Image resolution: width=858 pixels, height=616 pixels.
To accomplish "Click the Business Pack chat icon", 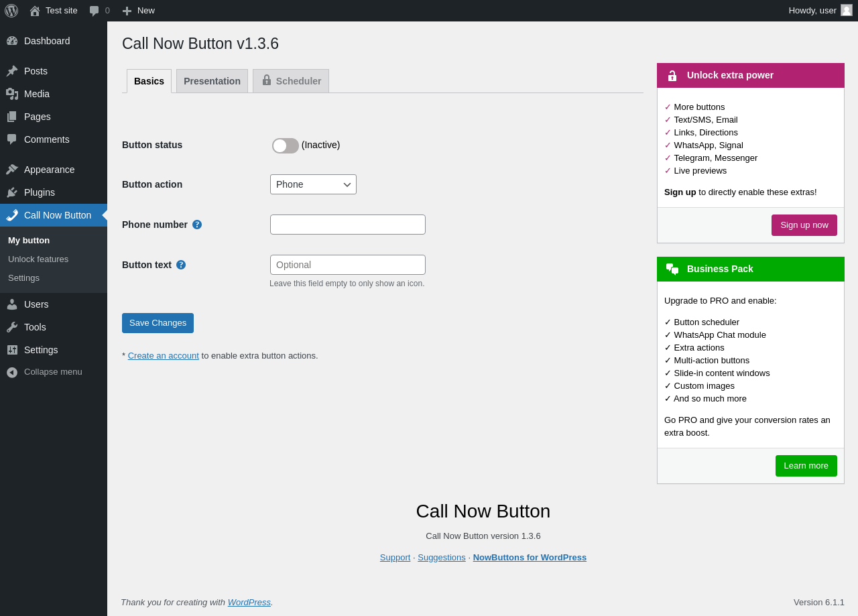I will coord(672,269).
